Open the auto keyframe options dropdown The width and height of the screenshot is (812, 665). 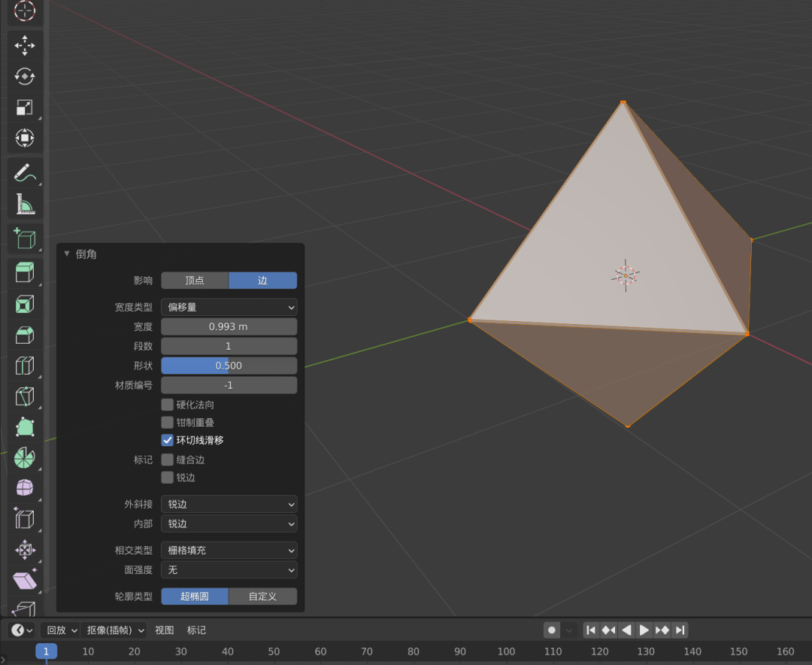click(568, 630)
